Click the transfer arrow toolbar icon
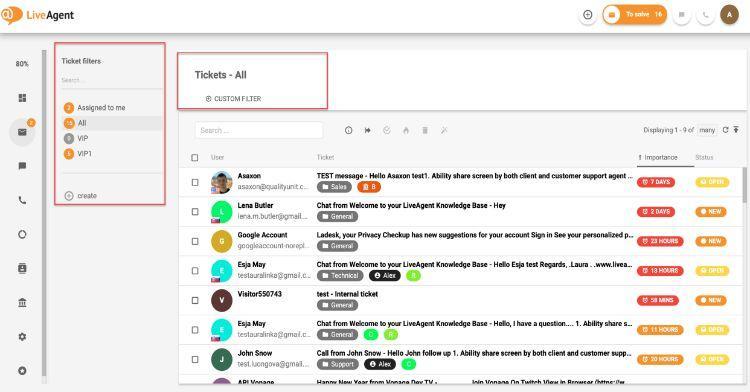 tap(368, 130)
